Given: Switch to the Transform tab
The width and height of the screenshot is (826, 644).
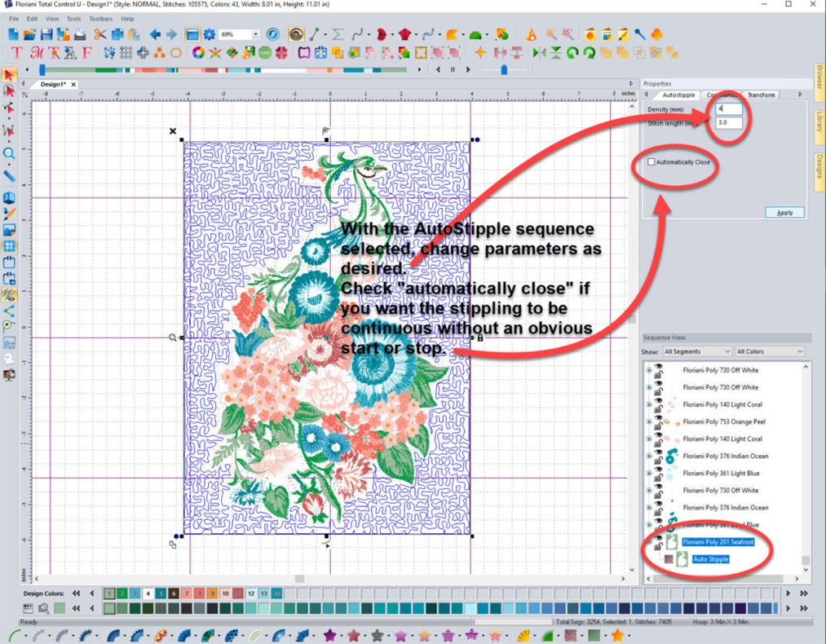Looking at the screenshot, I should pyautogui.click(x=761, y=95).
